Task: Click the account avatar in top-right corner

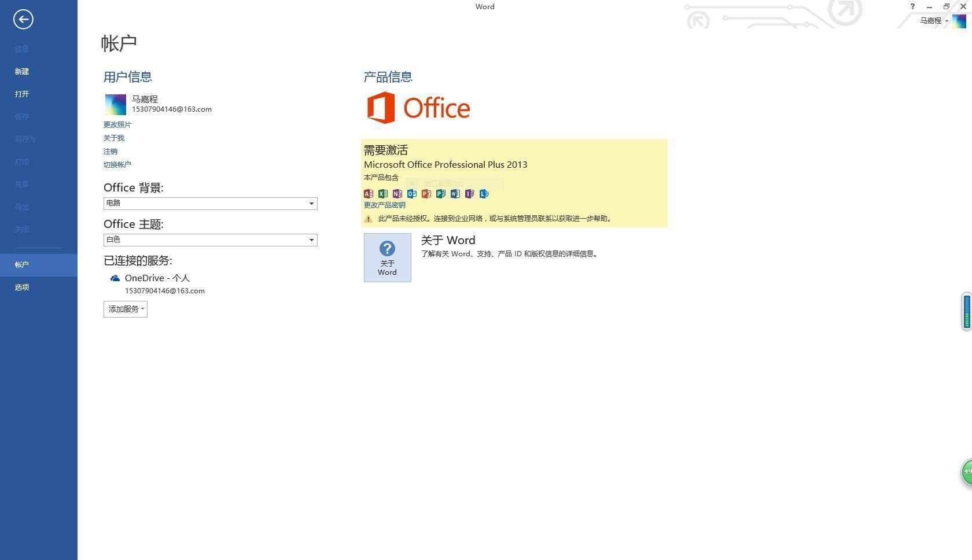Action: coord(959,21)
